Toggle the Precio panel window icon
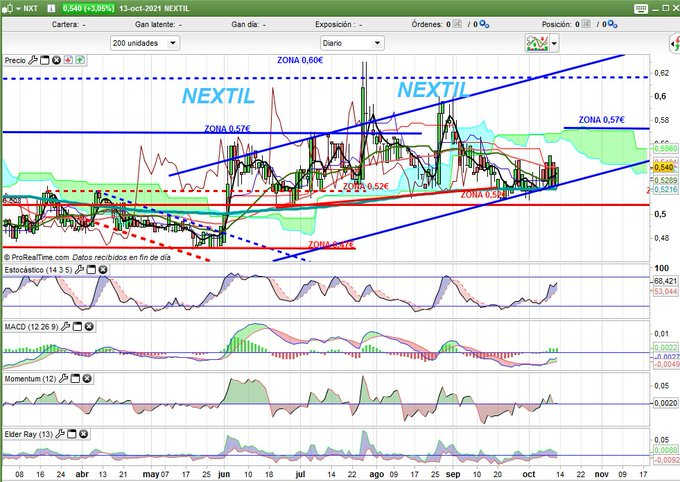This screenshot has width=680, height=482. click(44, 60)
